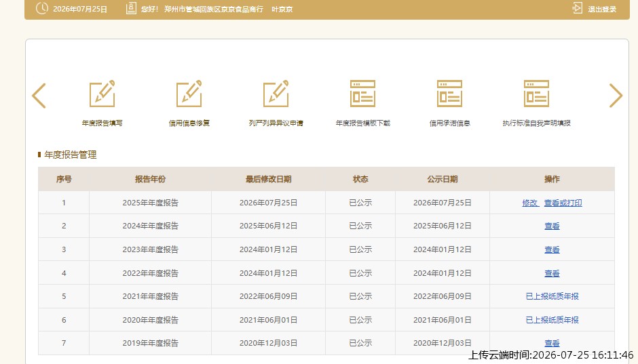Click the user name 叶京京
Viewport: 638px width, 364px height.
[282, 9]
